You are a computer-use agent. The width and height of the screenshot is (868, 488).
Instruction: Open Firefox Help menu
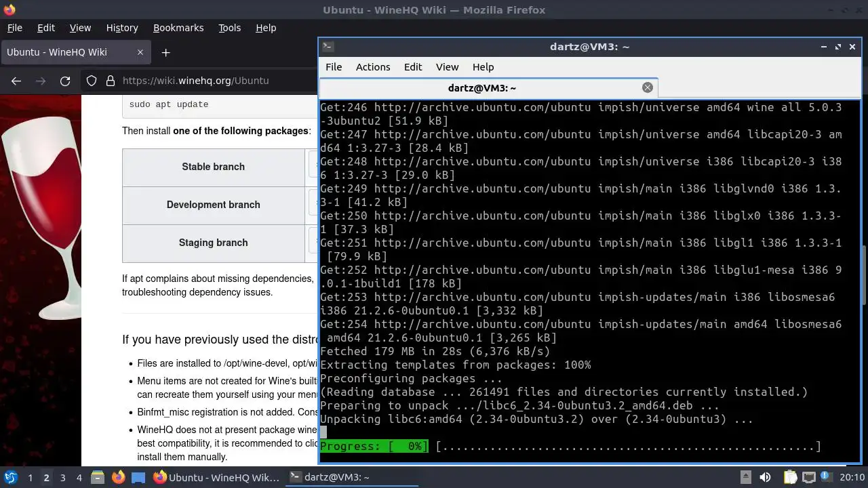tap(266, 28)
